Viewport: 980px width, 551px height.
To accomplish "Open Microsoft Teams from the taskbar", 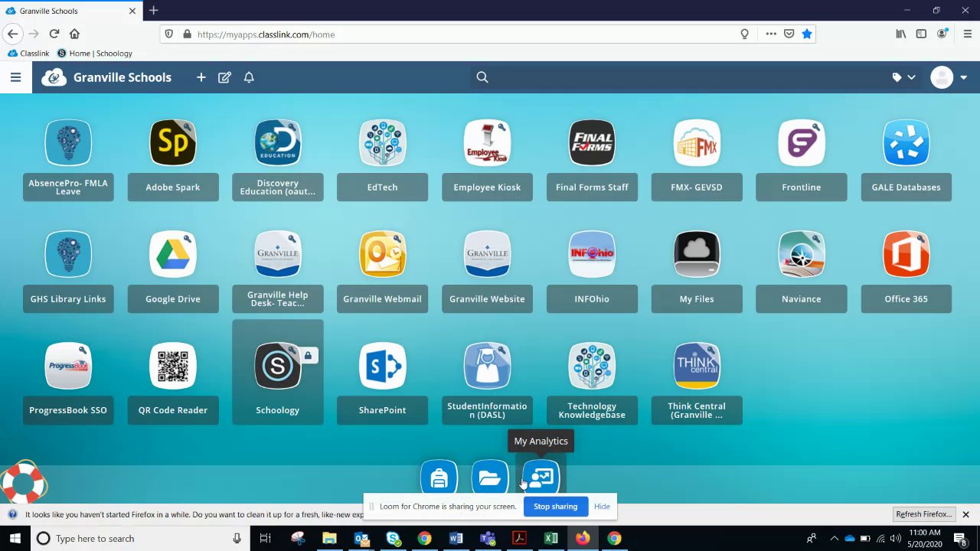I will [x=488, y=539].
